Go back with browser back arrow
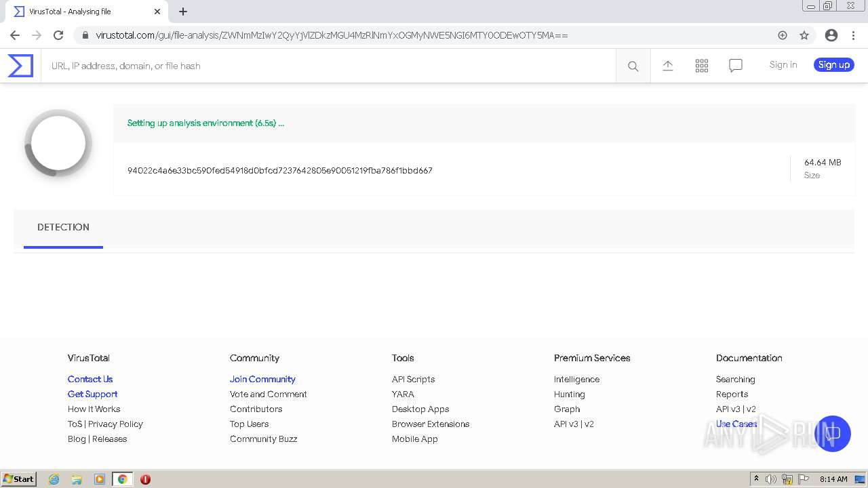 [15, 35]
